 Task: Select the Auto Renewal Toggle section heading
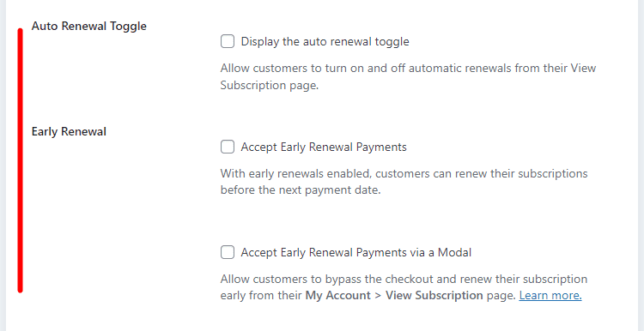pos(89,26)
